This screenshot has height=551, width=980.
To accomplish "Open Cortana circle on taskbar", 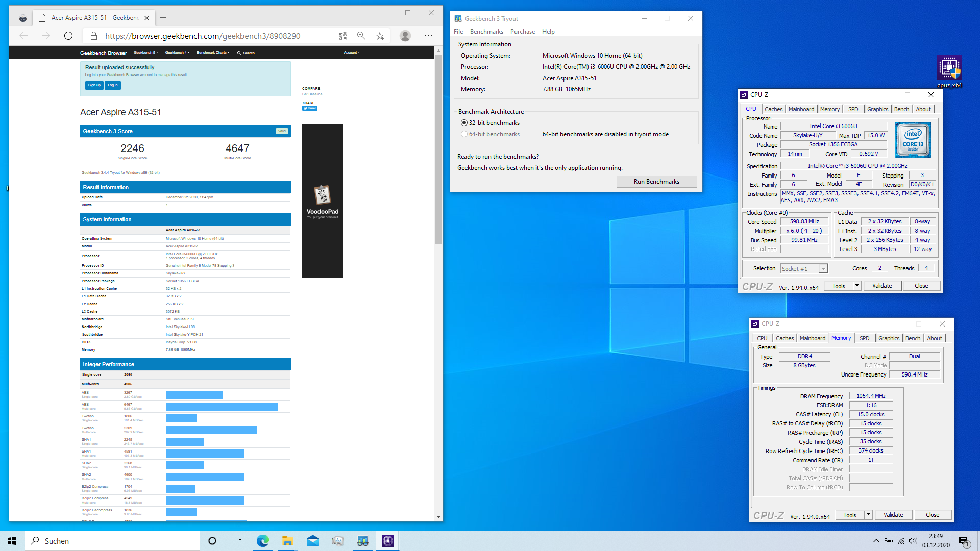I will (212, 541).
